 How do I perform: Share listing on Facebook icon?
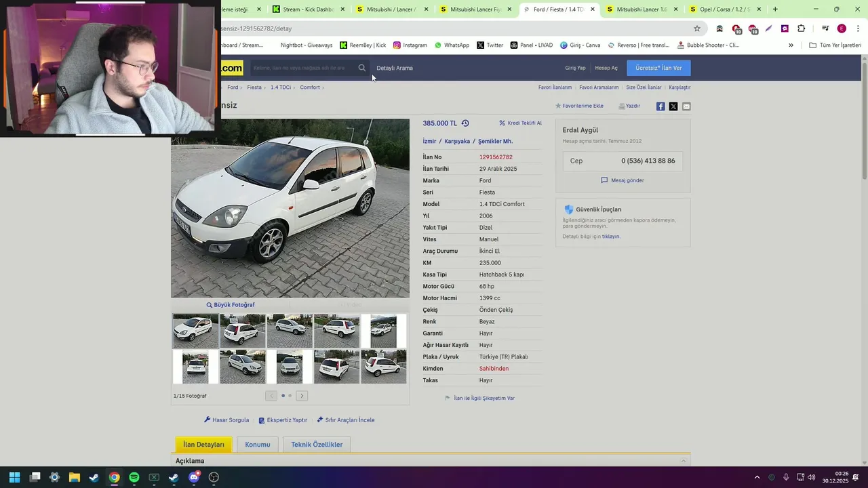660,106
